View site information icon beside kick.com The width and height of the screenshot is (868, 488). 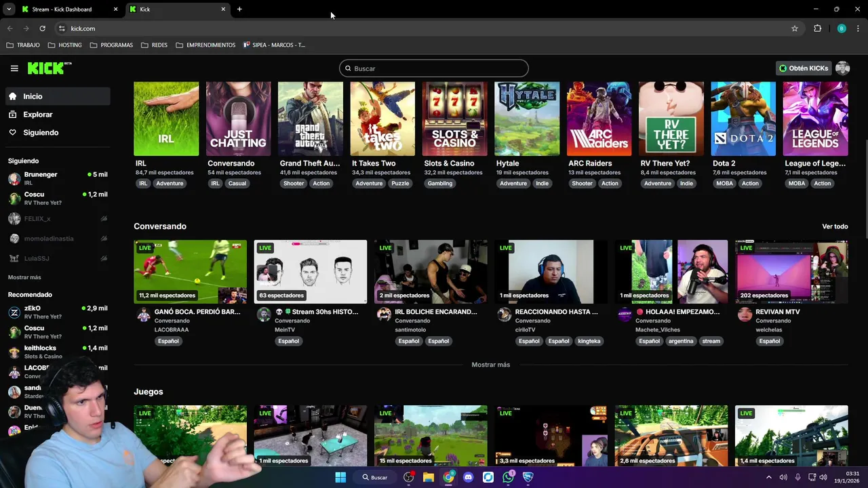[62, 28]
